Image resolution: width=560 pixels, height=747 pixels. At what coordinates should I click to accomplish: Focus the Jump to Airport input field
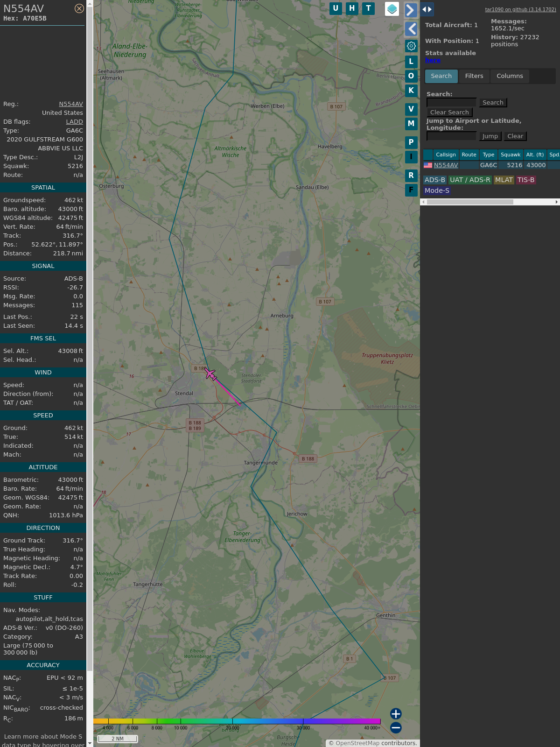451,136
